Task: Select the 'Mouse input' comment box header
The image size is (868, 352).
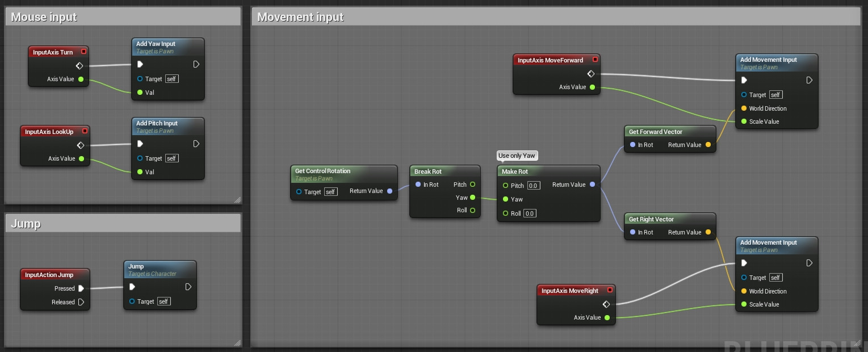Action: (123, 17)
